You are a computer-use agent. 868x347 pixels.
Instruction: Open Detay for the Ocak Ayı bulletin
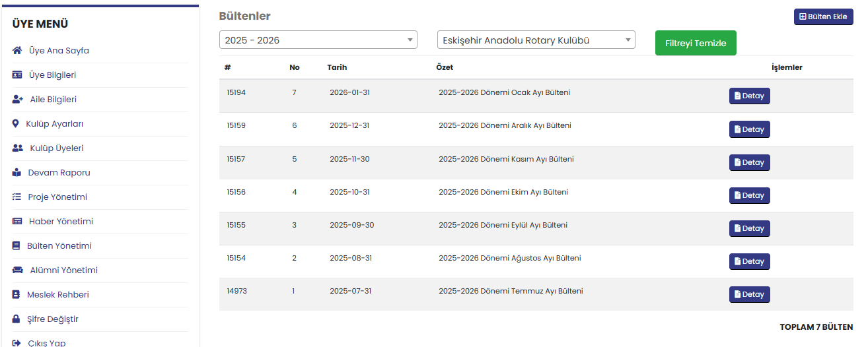coord(749,96)
